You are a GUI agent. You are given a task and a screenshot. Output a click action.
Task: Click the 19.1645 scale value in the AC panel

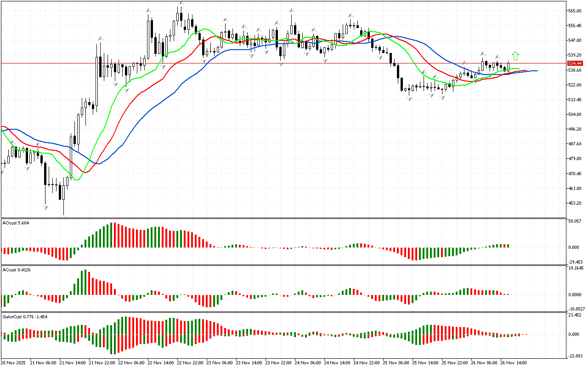coord(576,268)
